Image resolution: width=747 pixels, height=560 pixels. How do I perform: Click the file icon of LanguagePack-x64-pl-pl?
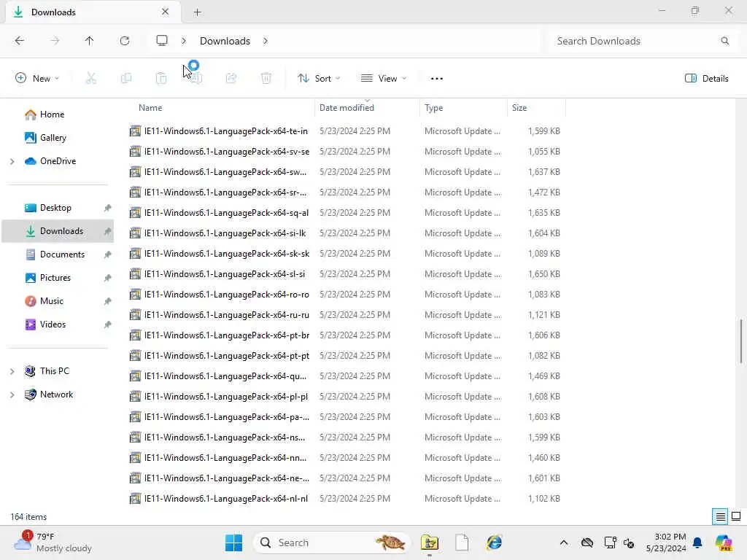(135, 397)
